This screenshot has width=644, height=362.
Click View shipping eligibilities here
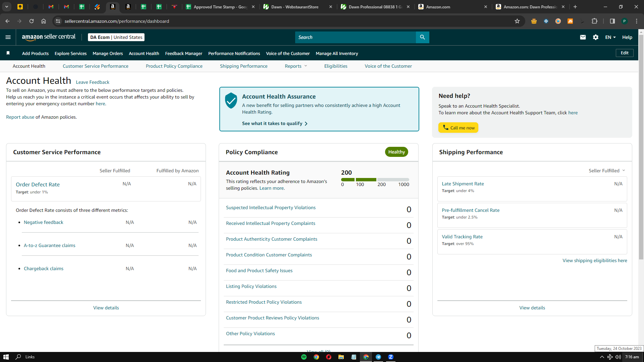[x=595, y=260]
